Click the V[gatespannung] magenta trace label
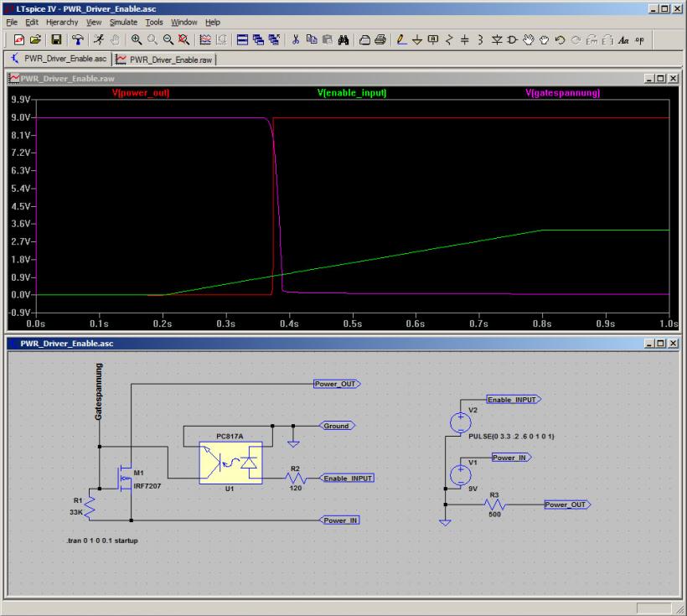The height and width of the screenshot is (616, 687). click(563, 92)
